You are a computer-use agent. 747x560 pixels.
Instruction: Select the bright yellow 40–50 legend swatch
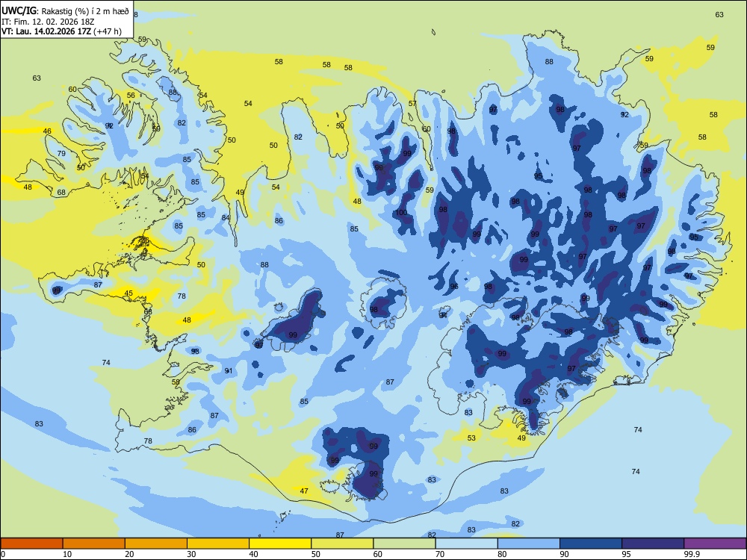(x=280, y=544)
